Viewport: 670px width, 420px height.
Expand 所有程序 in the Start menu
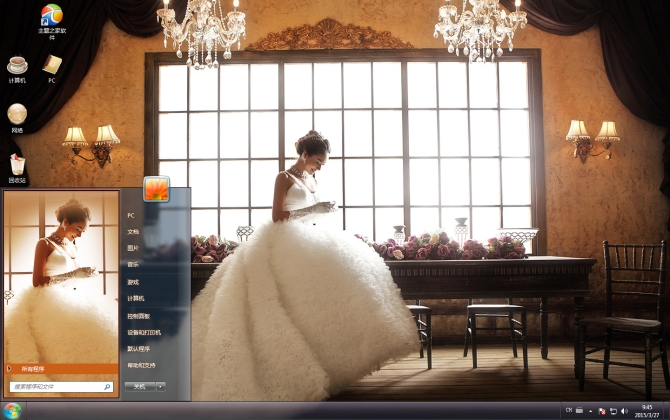point(32,368)
